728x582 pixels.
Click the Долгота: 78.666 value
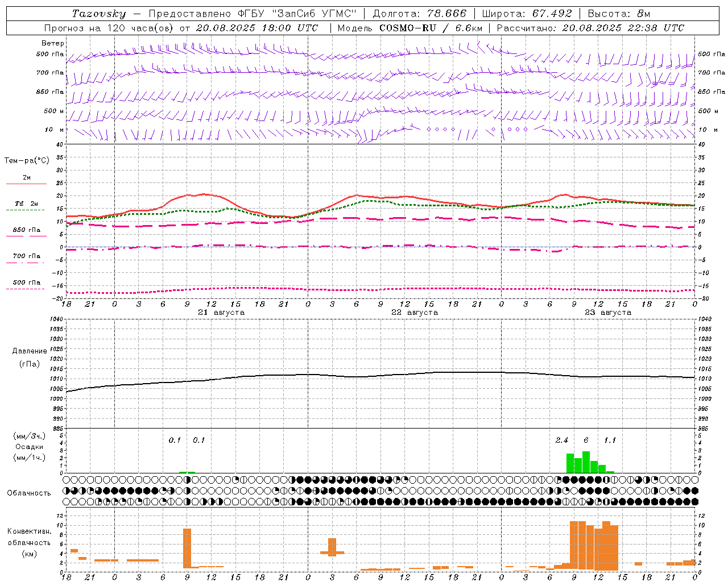tap(420, 14)
